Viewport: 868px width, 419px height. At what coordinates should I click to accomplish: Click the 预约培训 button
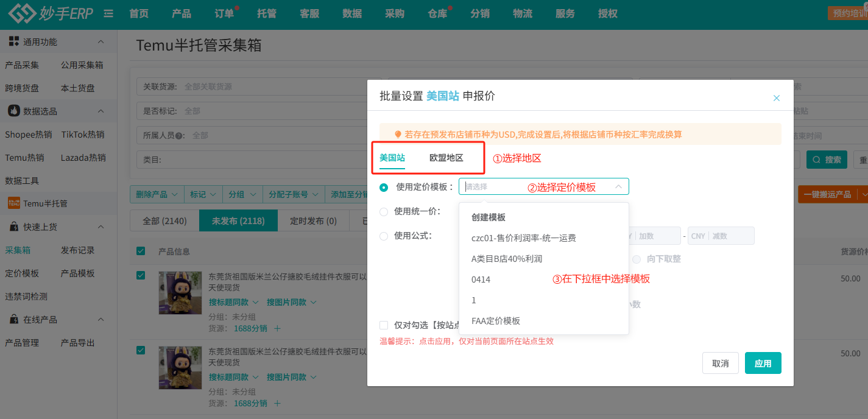(x=849, y=13)
